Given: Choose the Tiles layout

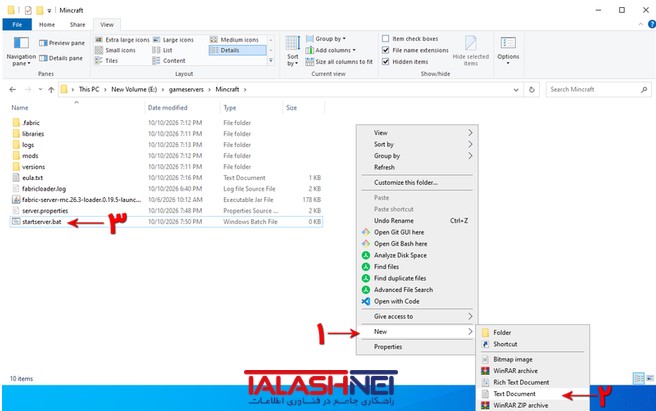Looking at the screenshot, I should (x=107, y=61).
